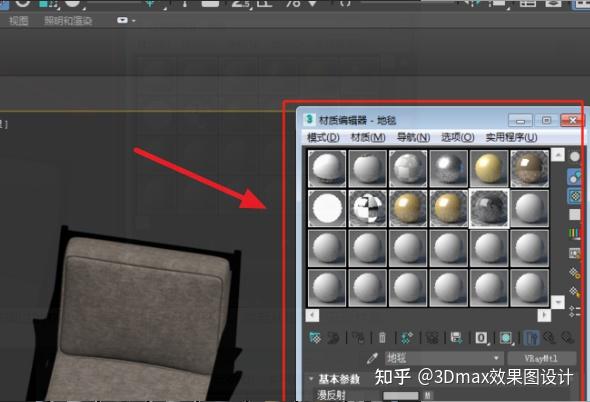
Task: Open the 实用程序(U) menu
Action: coord(511,137)
